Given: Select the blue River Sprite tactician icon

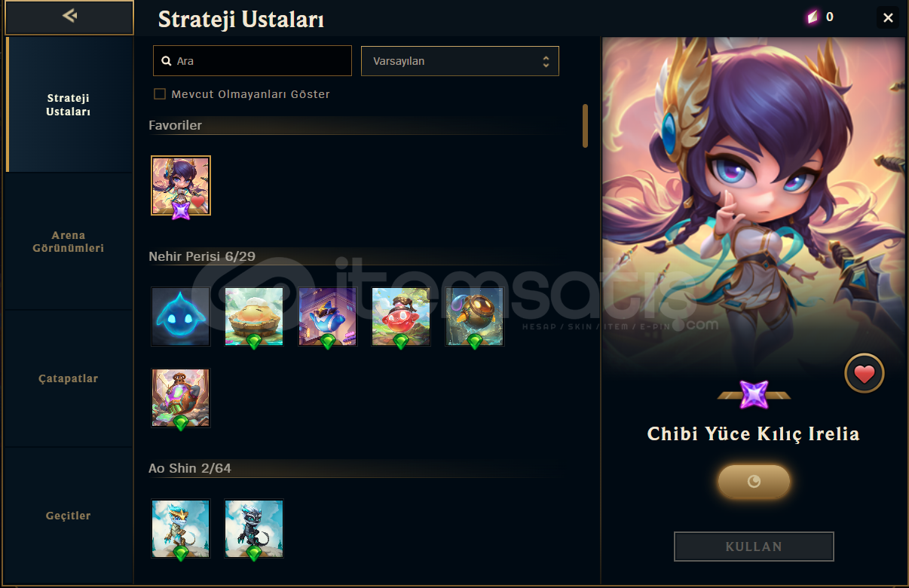Looking at the screenshot, I should tap(180, 317).
